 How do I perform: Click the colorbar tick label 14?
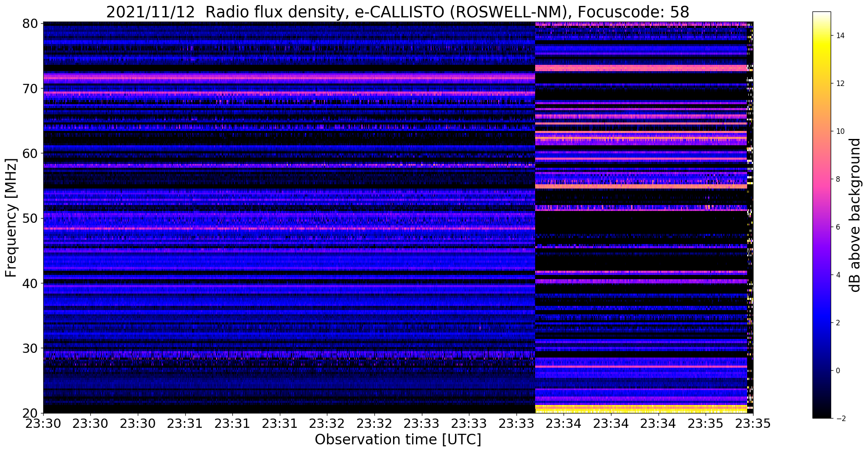[840, 36]
